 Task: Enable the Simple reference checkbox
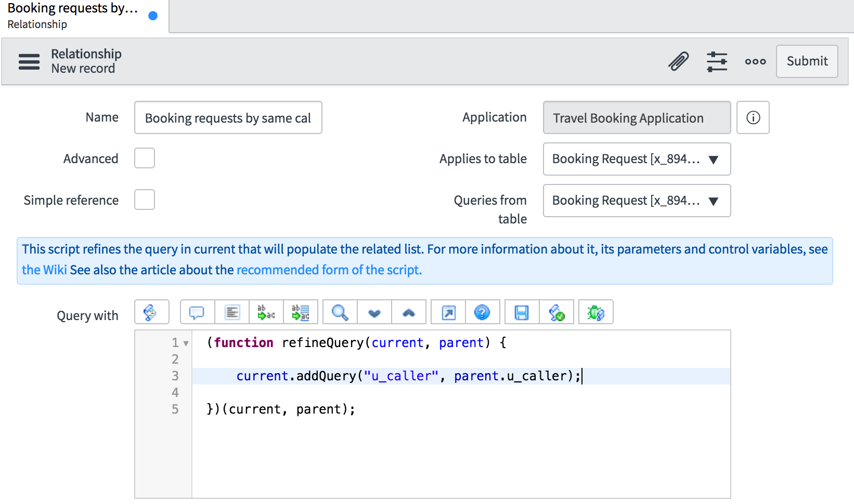pyautogui.click(x=145, y=200)
